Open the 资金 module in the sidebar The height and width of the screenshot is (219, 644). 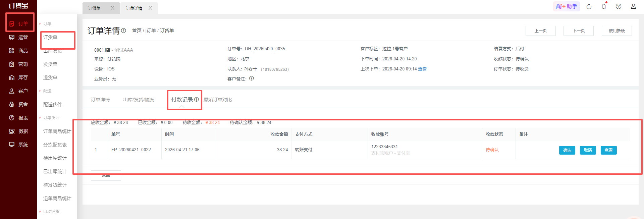tap(19, 104)
